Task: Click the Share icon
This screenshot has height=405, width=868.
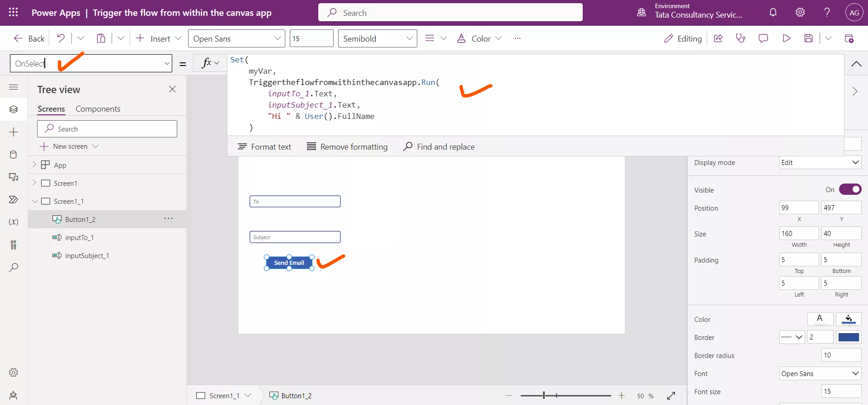Action: tap(718, 38)
